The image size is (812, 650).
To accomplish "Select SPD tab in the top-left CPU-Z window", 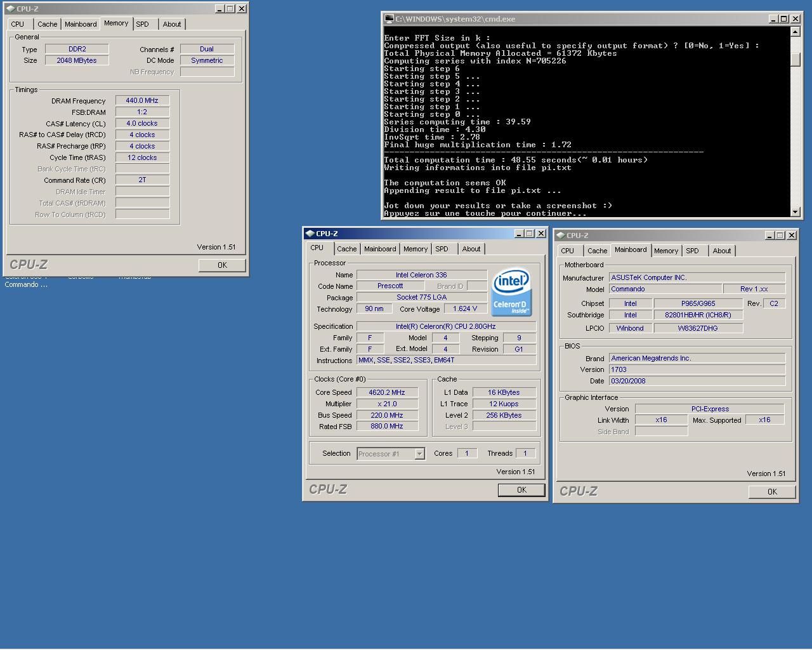I will pyautogui.click(x=143, y=24).
